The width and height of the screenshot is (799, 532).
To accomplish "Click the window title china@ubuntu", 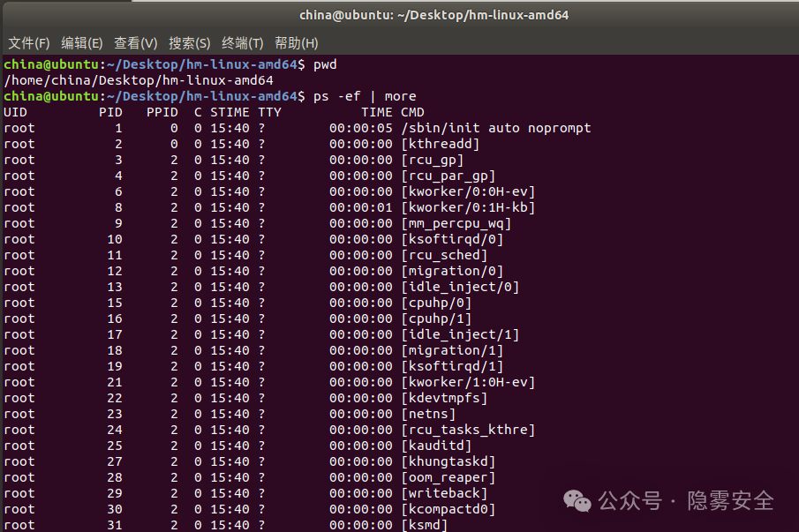I will [x=433, y=15].
